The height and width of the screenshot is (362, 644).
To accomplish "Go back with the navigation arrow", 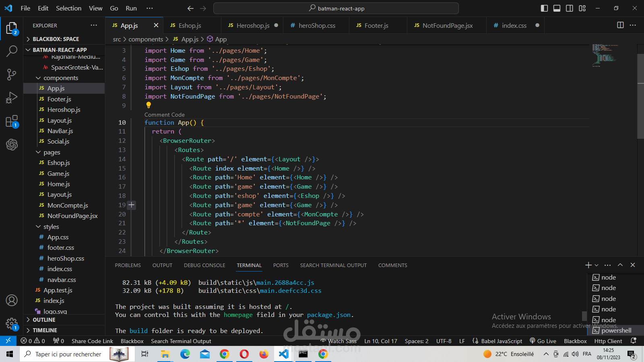I will [190, 8].
